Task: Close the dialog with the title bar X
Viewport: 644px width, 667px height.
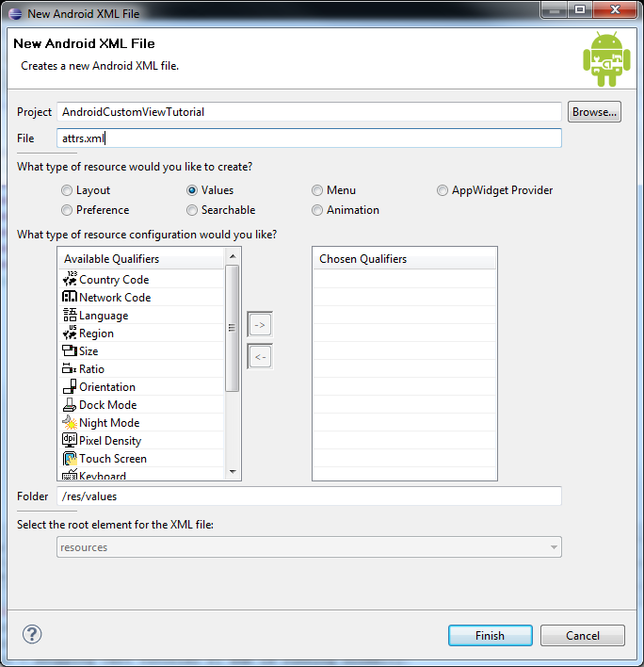Action: click(x=615, y=9)
